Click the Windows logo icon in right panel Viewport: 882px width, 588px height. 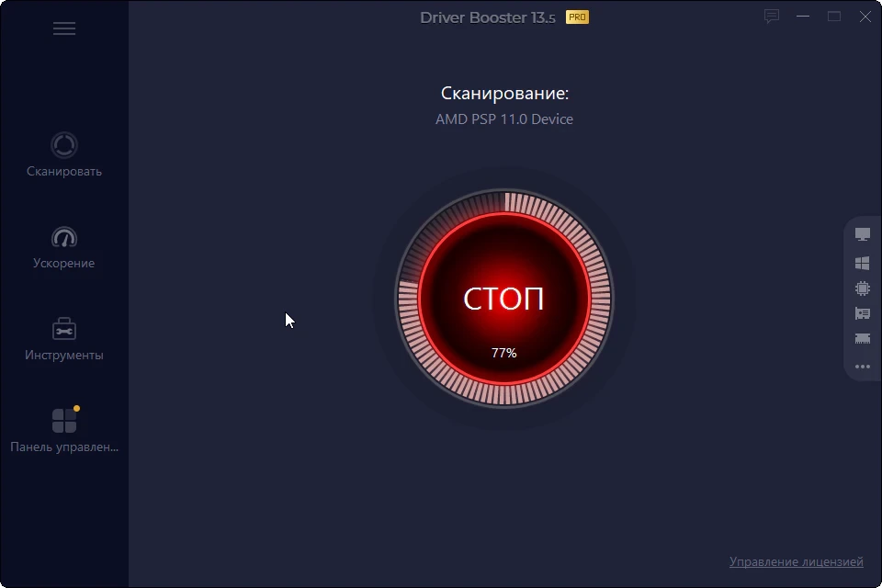[863, 263]
